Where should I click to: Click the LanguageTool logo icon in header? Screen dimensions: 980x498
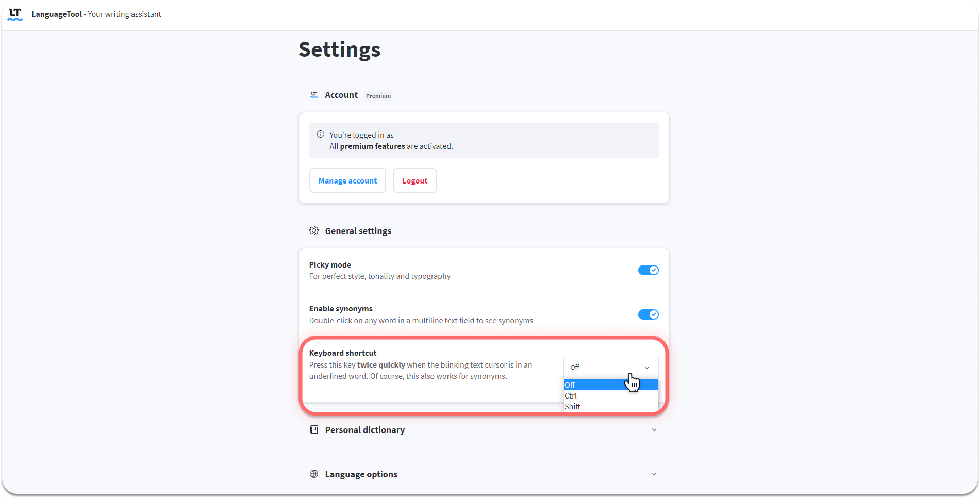15,14
